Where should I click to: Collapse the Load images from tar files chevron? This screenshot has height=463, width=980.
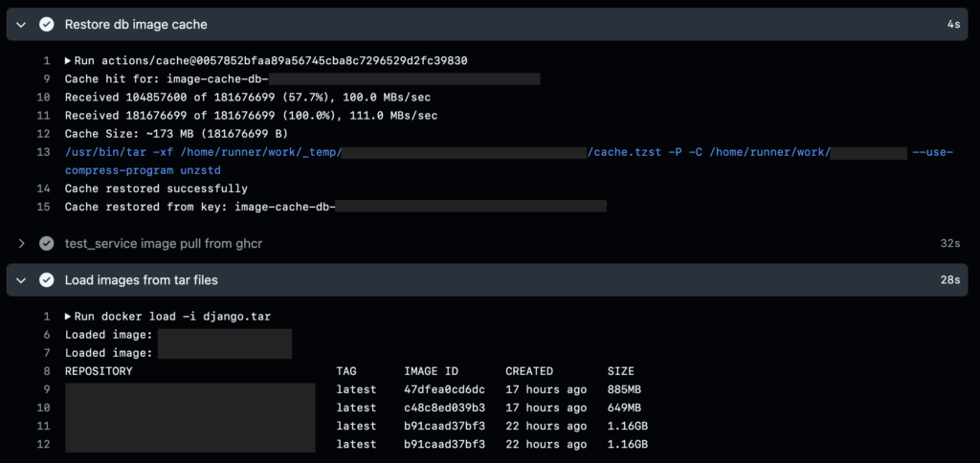click(21, 280)
